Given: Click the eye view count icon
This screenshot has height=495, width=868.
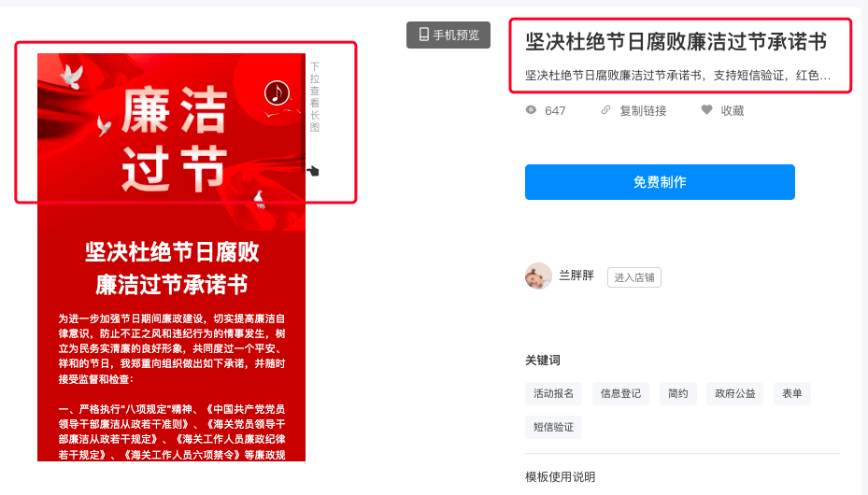Looking at the screenshot, I should 531,110.
